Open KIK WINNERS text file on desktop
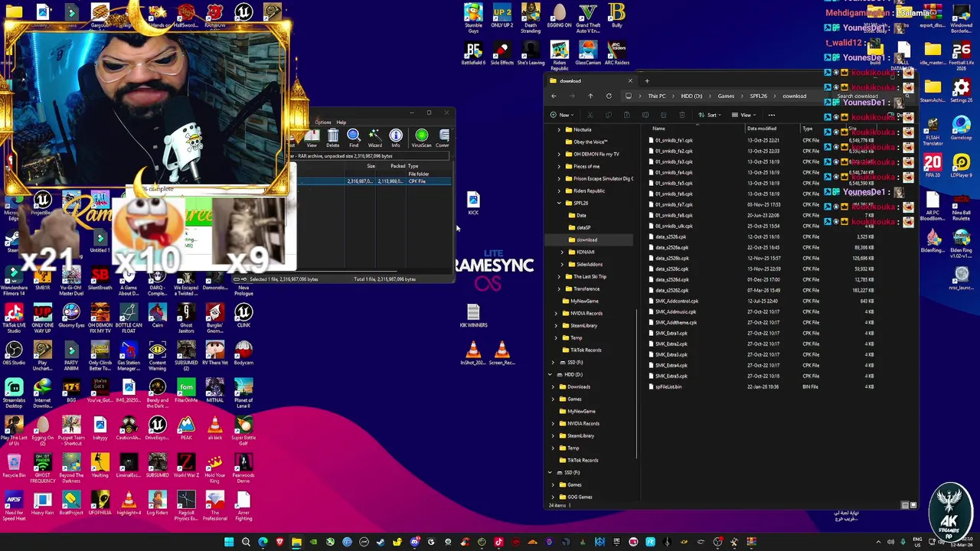This screenshot has width=980, height=551. (473, 316)
